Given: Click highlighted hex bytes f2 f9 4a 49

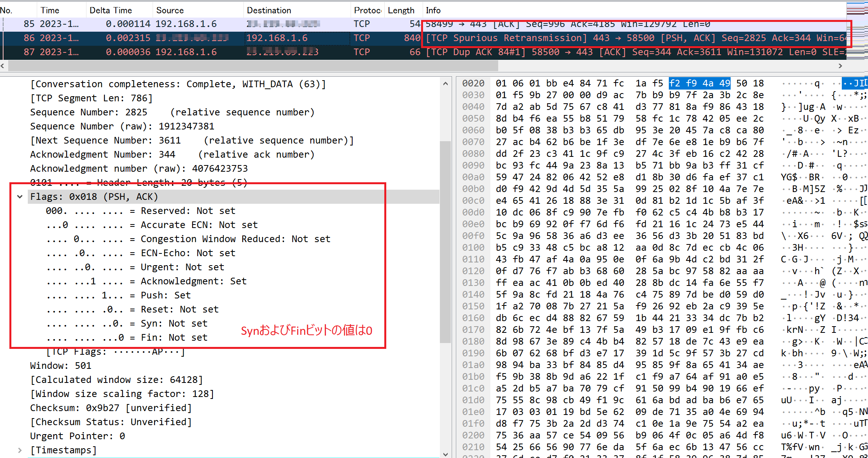Looking at the screenshot, I should pos(700,83).
